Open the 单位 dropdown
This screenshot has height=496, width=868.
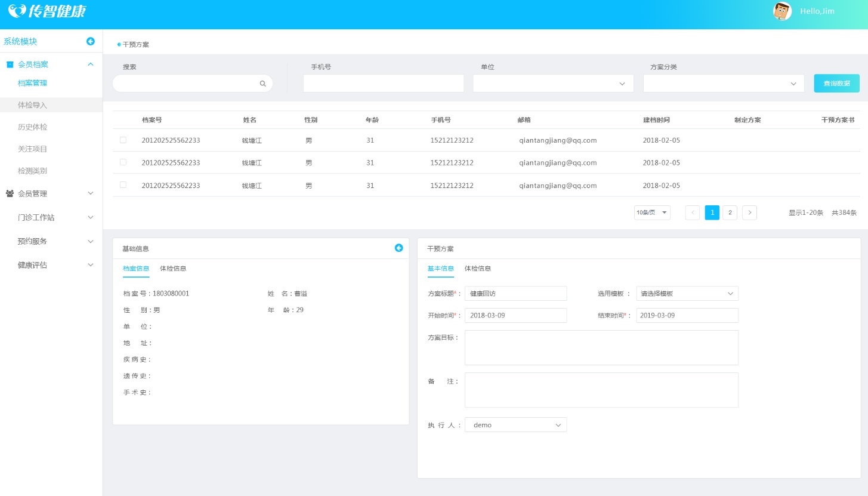pos(553,84)
